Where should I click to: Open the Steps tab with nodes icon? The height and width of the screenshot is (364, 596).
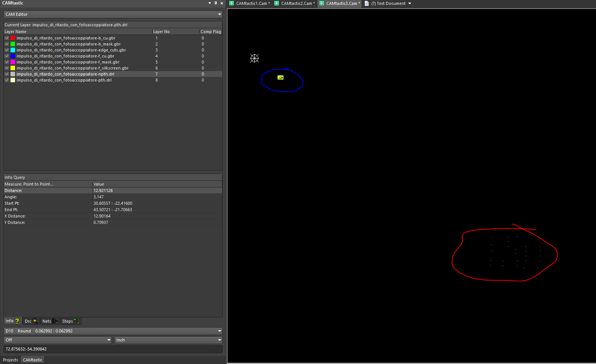[71, 321]
